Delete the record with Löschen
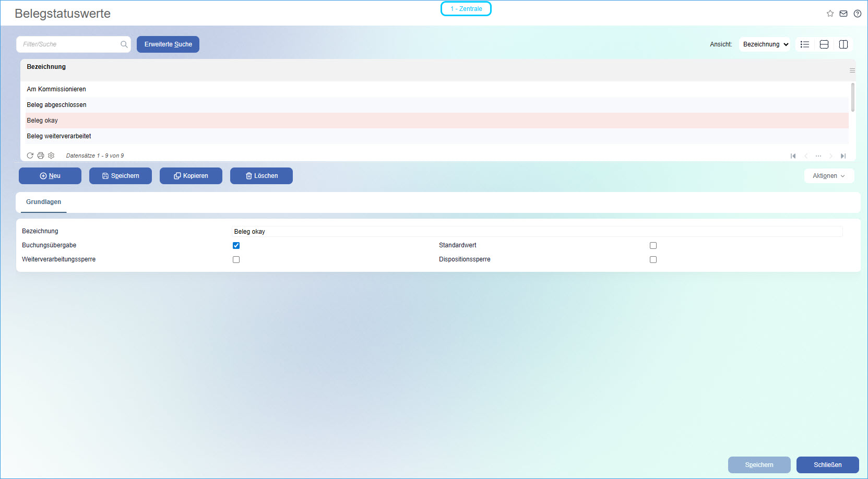Image resolution: width=868 pixels, height=479 pixels. (x=261, y=176)
